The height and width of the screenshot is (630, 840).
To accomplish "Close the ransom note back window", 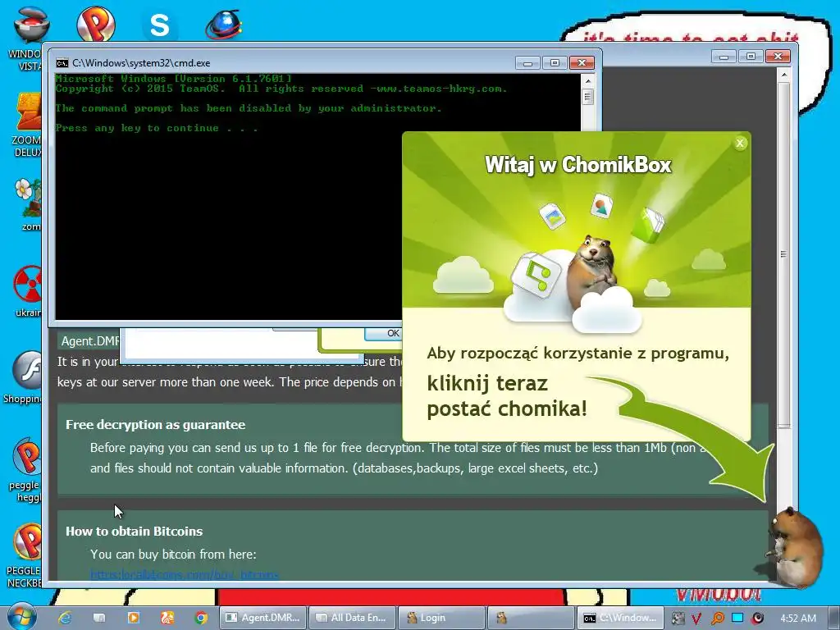I will coord(778,57).
